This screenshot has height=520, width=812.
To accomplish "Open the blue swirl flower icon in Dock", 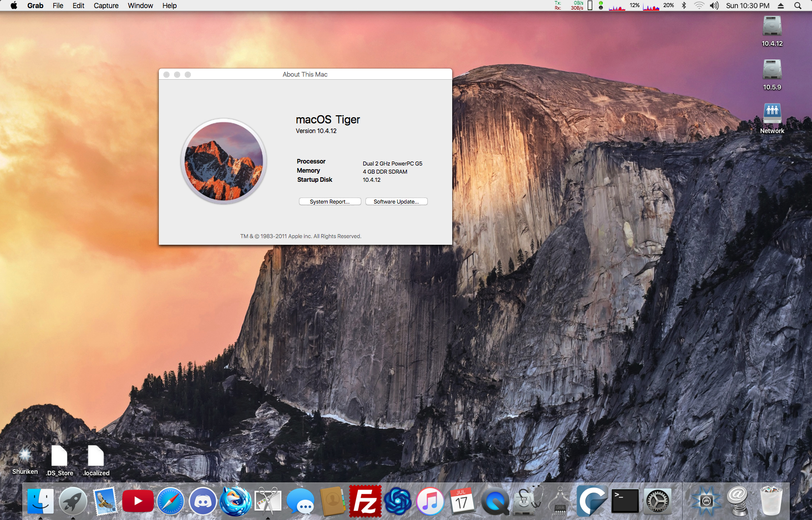I will click(x=398, y=501).
